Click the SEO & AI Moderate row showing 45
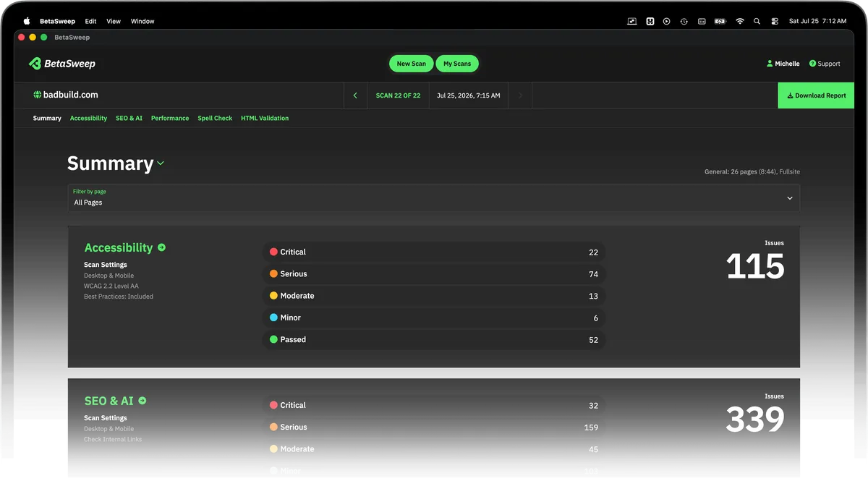The height and width of the screenshot is (481, 868). tap(434, 448)
